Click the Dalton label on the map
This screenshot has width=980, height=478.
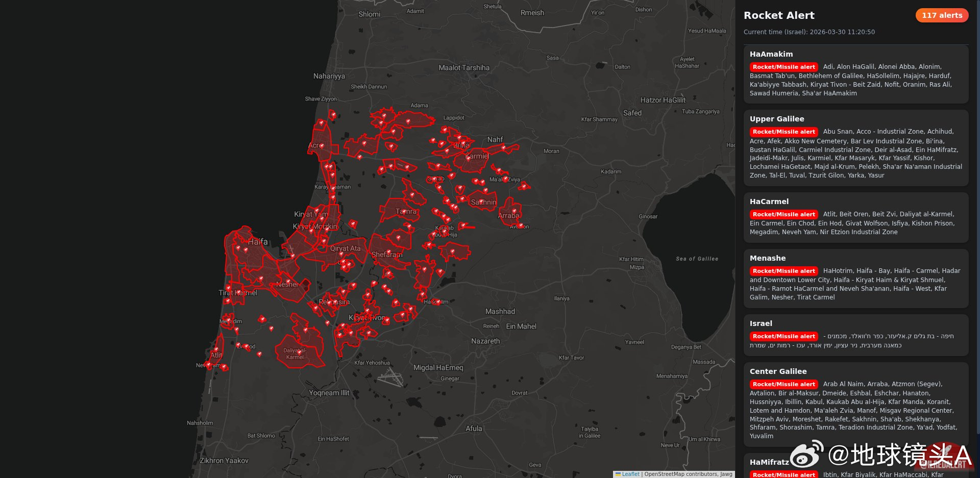click(623, 67)
